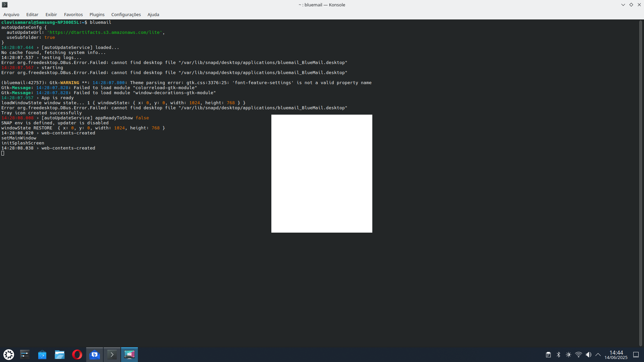
Task: Click the autoUpdateUrl amazonaws link text
Action: pyautogui.click(x=106, y=33)
